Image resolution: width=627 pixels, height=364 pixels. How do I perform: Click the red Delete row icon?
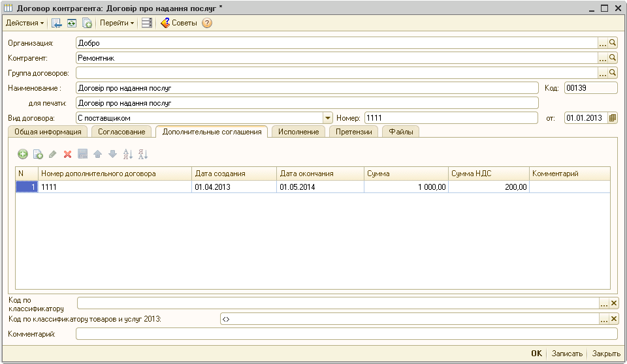(67, 154)
